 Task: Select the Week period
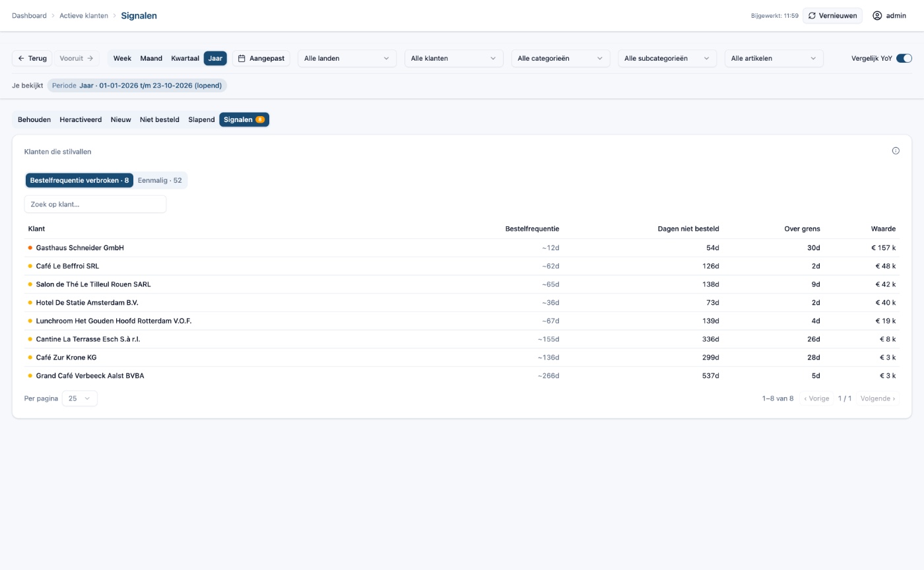point(122,58)
